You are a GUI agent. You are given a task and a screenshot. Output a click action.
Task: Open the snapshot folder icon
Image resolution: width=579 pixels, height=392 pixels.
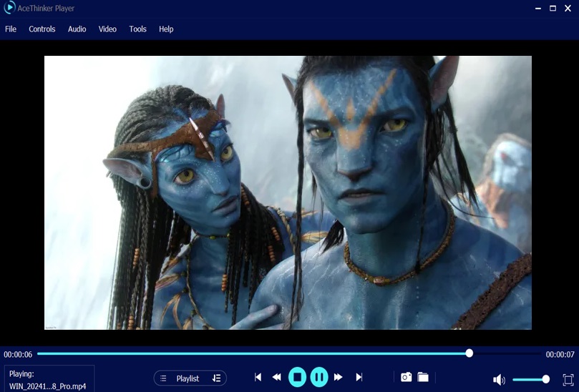point(423,377)
